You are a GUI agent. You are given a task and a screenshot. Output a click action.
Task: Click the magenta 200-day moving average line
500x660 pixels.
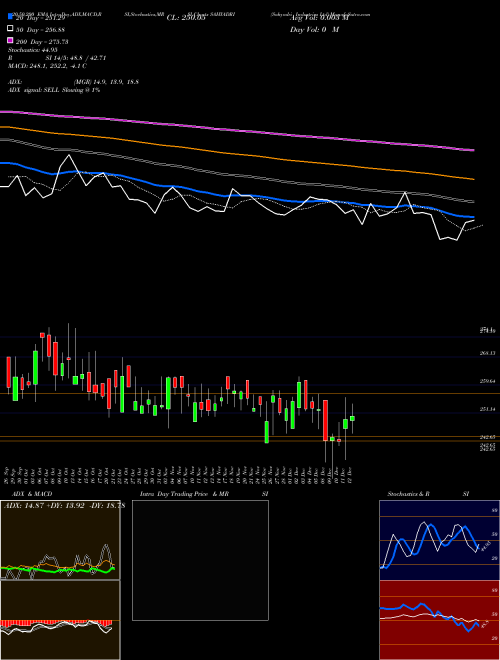(x=236, y=129)
